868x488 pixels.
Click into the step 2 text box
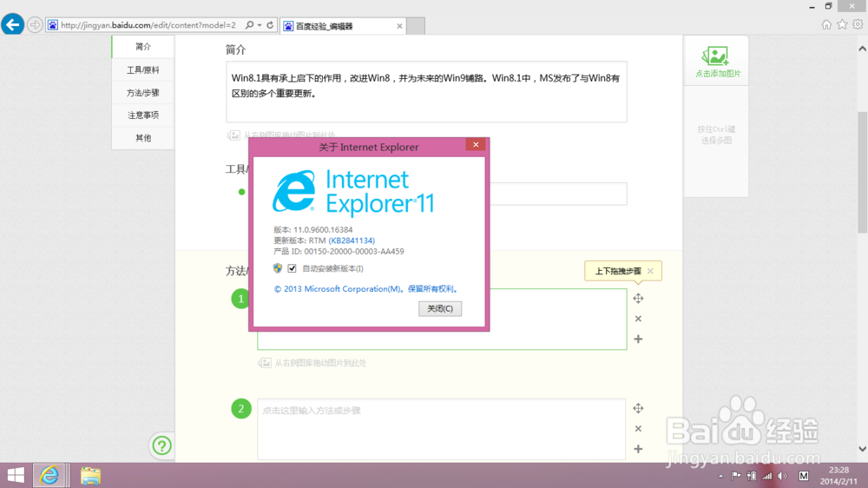tap(441, 429)
